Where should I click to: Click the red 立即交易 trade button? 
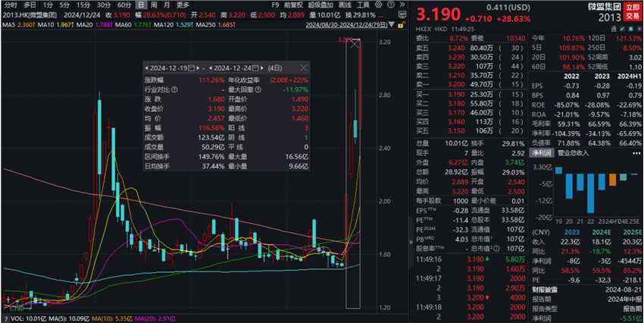tap(633, 12)
